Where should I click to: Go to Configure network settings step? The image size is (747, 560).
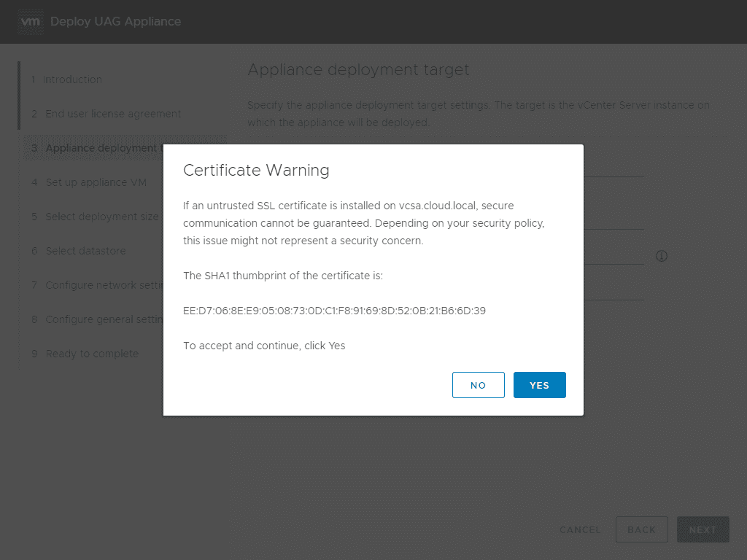tap(102, 285)
